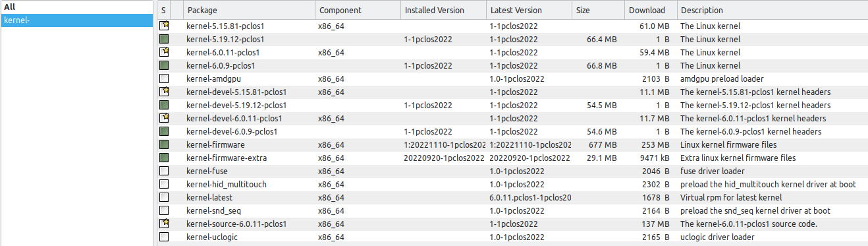Click the green installed icon for kernel-firmware-extra

click(164, 158)
